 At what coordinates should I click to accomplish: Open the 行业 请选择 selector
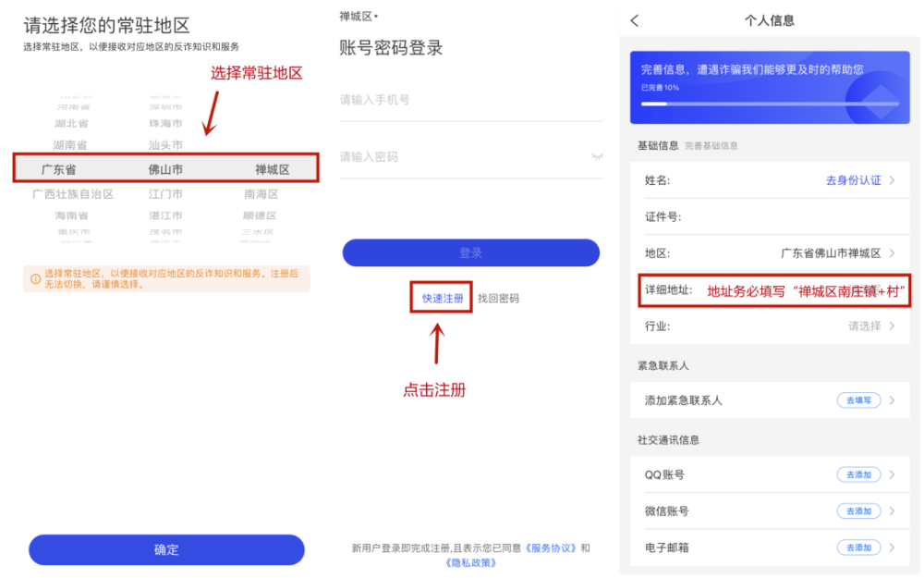865,326
